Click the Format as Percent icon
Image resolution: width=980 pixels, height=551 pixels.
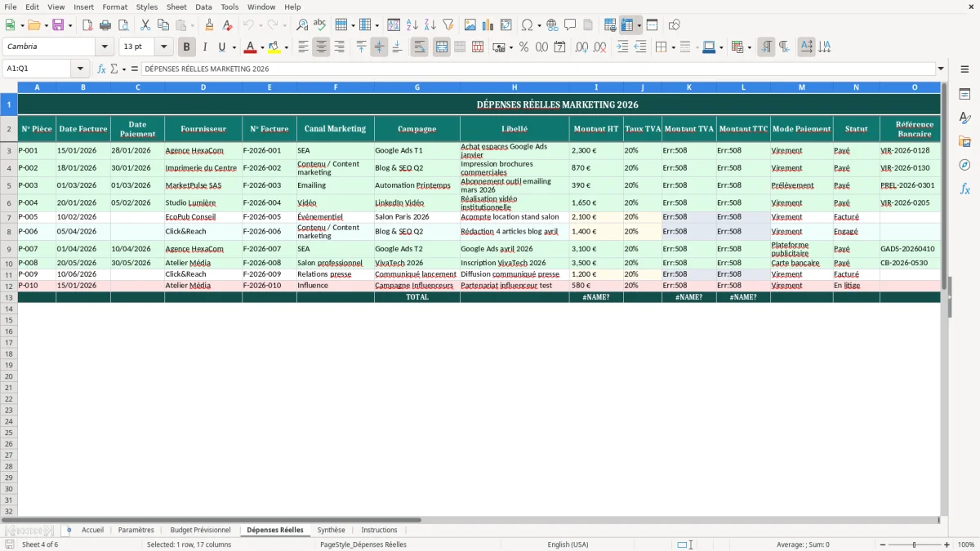(523, 47)
